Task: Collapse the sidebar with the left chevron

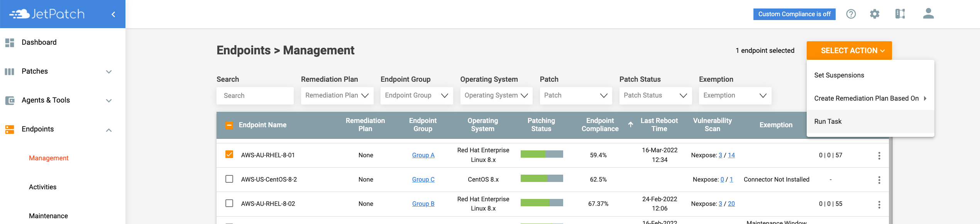Action: point(113,14)
